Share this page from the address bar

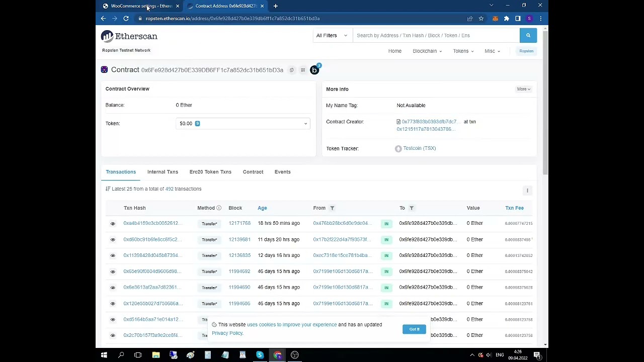coord(470,19)
